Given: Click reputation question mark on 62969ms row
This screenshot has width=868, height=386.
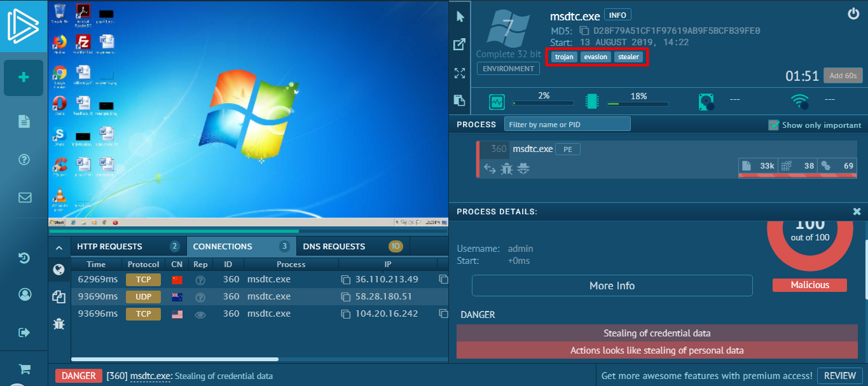Looking at the screenshot, I should [200, 280].
